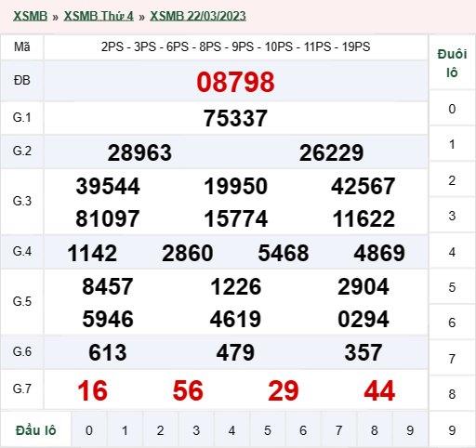Select Đuôi lô digit 6

click(452, 323)
